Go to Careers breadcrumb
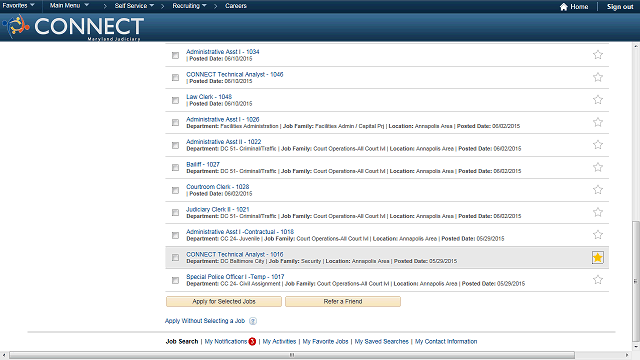The height and width of the screenshot is (360, 640). [236, 6]
